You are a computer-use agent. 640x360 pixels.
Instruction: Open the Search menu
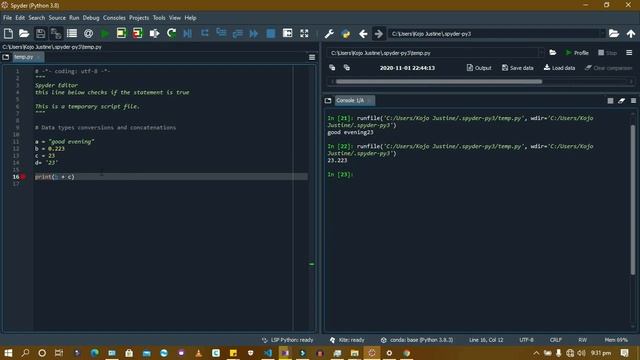pyautogui.click(x=36, y=18)
